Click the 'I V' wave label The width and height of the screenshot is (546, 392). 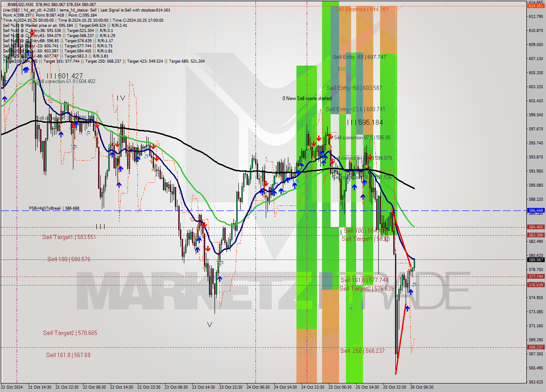pyautogui.click(x=121, y=98)
